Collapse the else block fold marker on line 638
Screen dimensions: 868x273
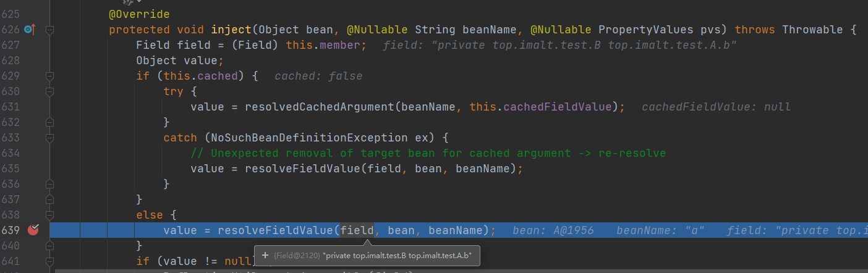(50, 215)
